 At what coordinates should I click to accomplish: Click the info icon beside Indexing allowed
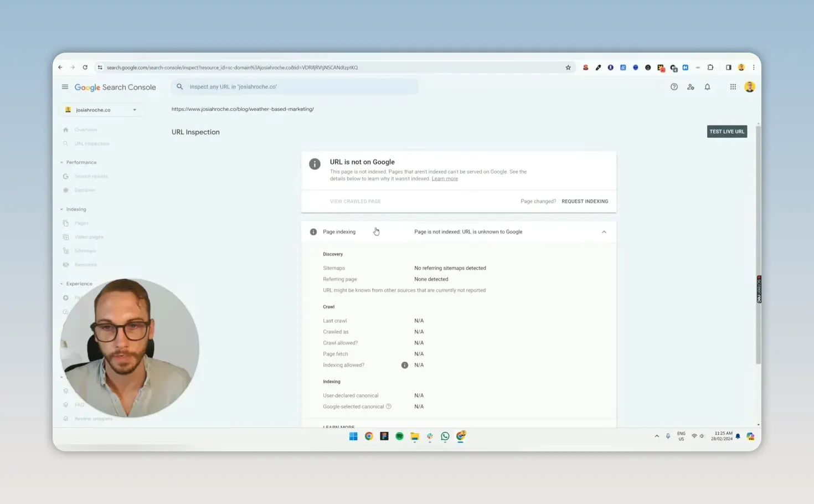405,365
